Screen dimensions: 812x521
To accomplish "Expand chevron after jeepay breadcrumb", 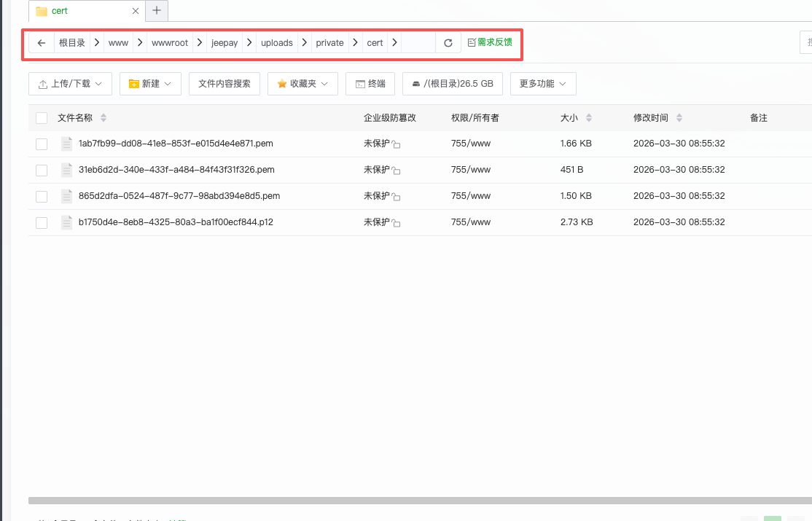I will [x=249, y=42].
